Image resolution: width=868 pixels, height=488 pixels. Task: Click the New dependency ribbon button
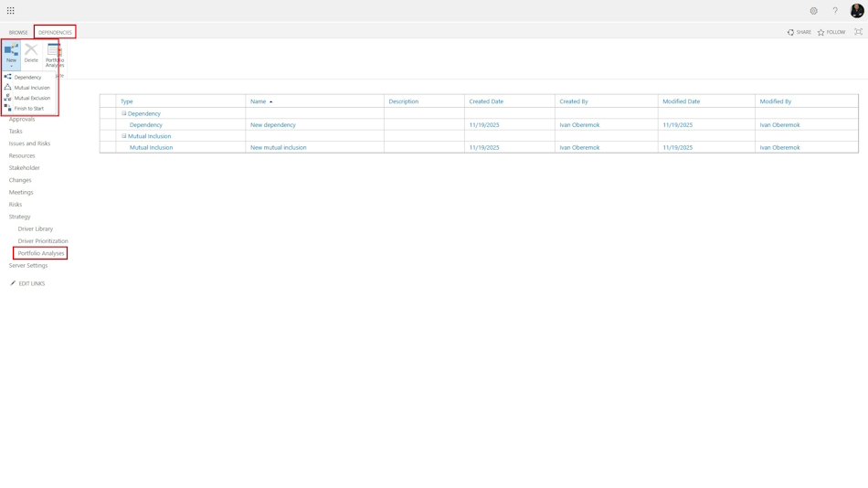pos(11,55)
